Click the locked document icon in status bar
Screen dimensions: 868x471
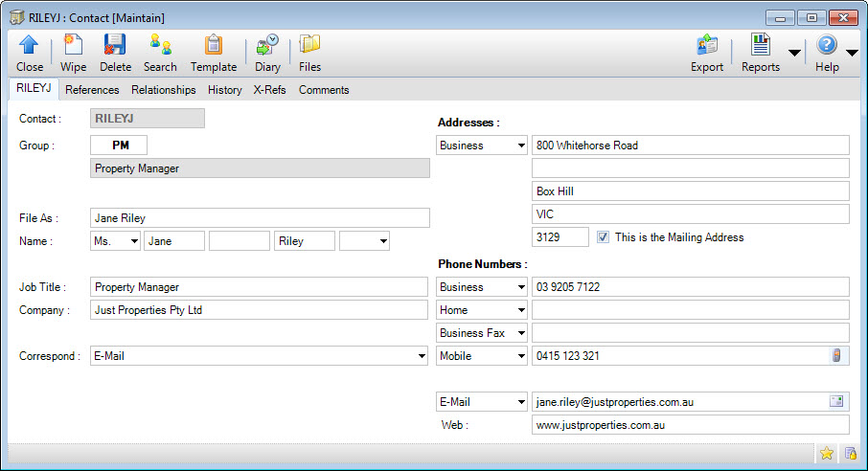point(851,453)
